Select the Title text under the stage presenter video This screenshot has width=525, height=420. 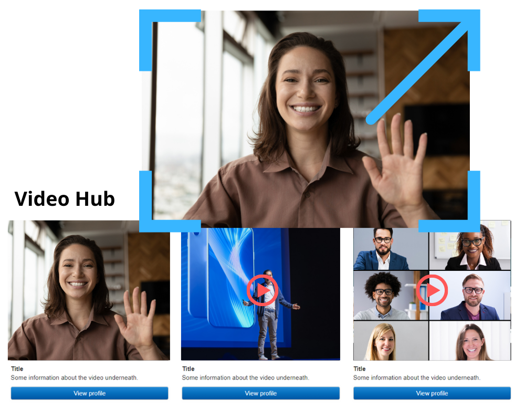click(188, 369)
